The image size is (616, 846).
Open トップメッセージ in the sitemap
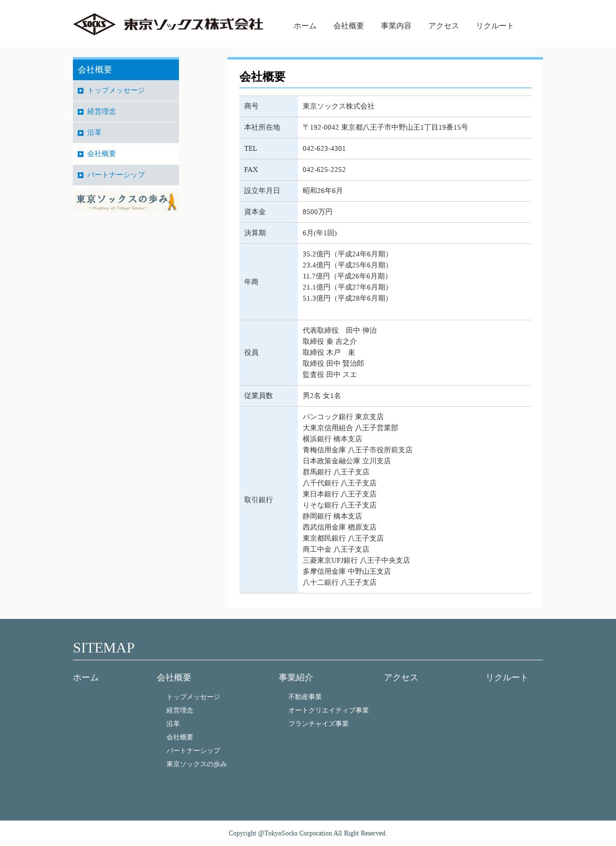point(193,697)
